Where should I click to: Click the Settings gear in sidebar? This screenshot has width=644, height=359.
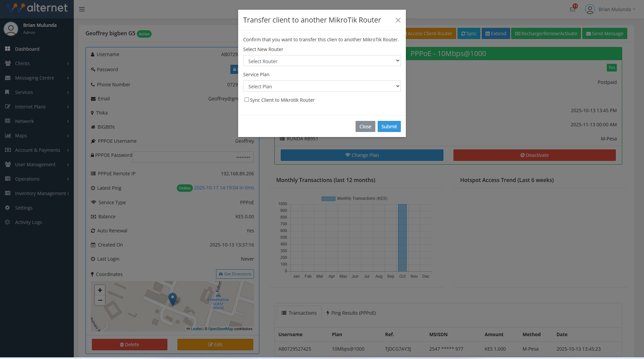pyautogui.click(x=7, y=208)
